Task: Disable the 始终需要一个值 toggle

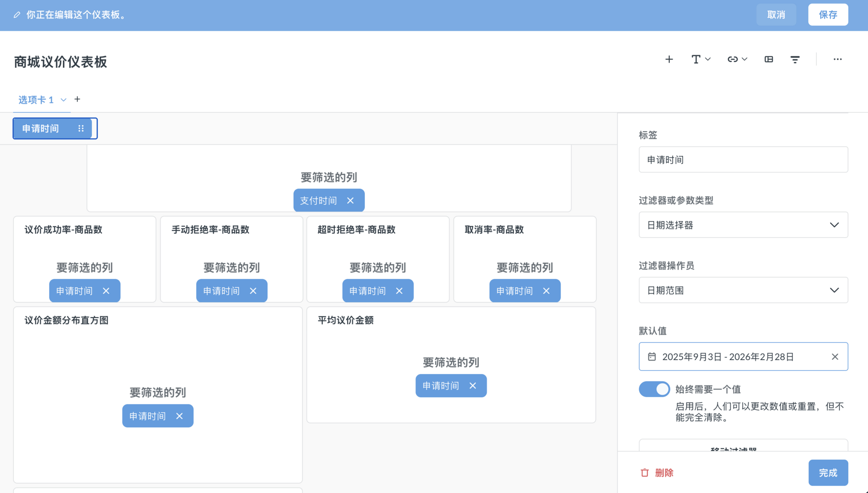Action: (654, 389)
